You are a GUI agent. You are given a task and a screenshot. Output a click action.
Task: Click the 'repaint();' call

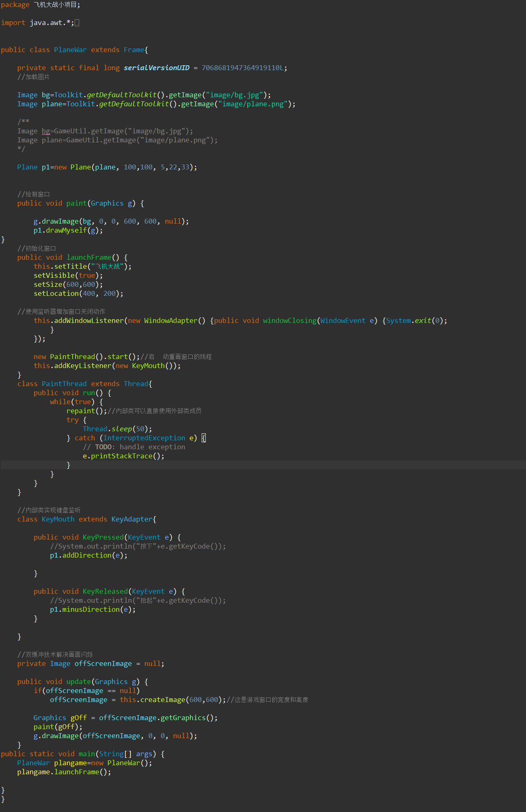point(87,411)
